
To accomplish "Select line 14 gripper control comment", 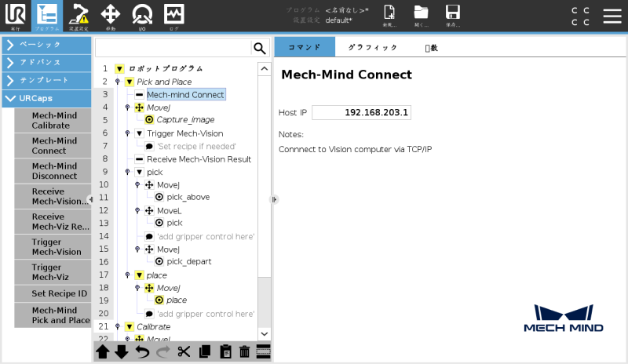I will (x=206, y=237).
